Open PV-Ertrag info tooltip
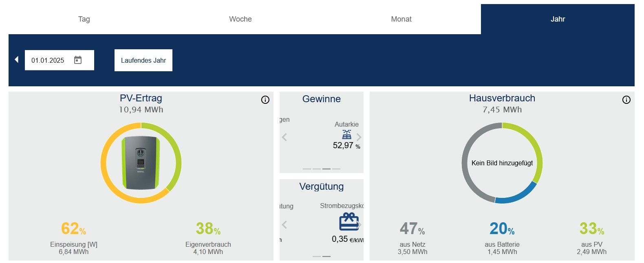Viewport: 644px width, 263px height. [265, 100]
